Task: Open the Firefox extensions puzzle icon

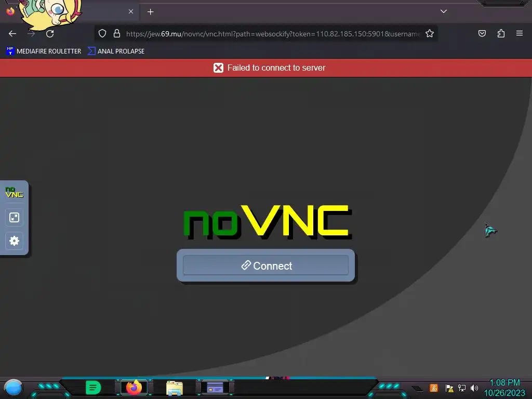Action: pos(501,33)
